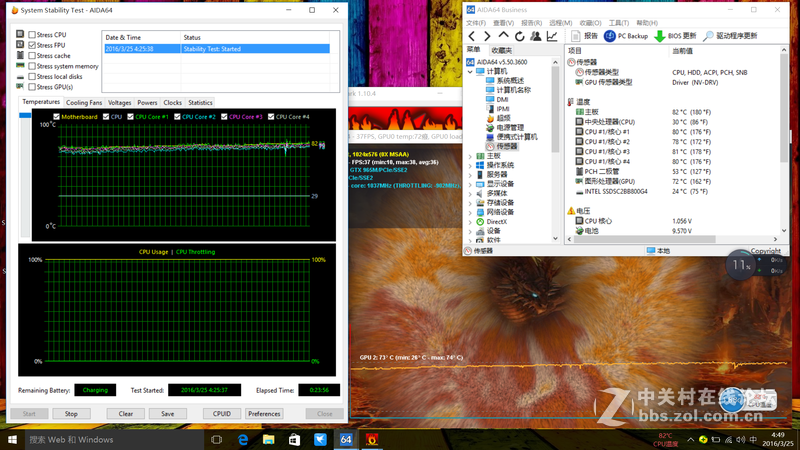Expand the 操作系统 tree node
Image resolution: width=800 pixels, height=450 pixels.
[x=471, y=165]
